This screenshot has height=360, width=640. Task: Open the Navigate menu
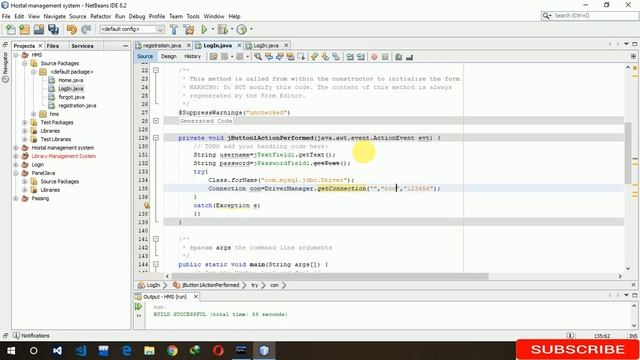[54, 16]
